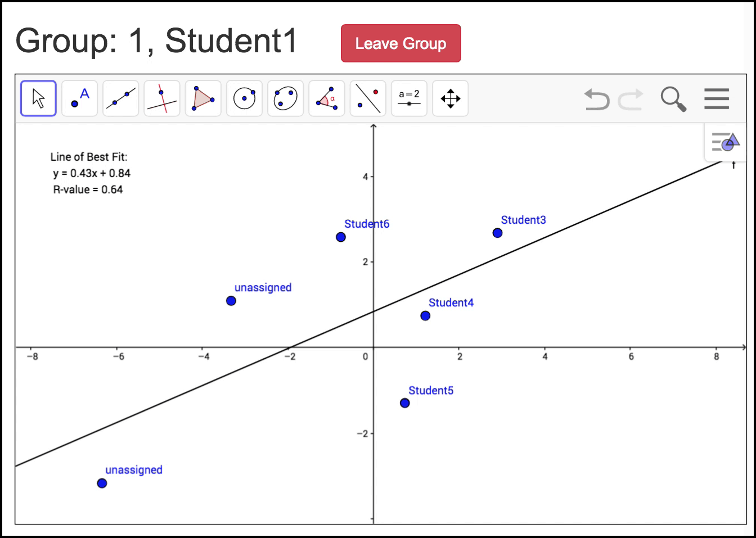
Task: Click the Leave Group button
Action: point(400,43)
